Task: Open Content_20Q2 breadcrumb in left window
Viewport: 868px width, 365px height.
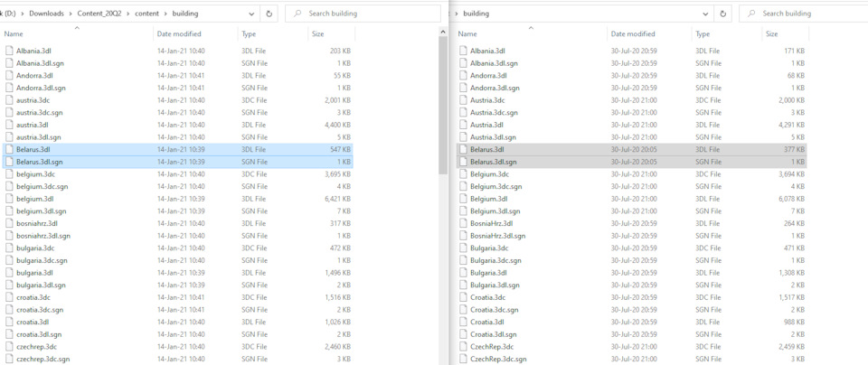Action: coord(99,14)
